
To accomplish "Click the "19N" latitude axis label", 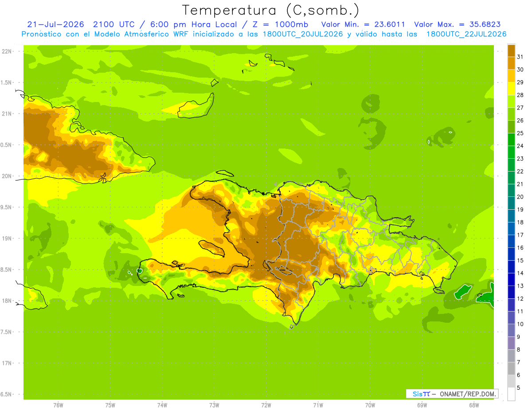I will click(7, 239).
